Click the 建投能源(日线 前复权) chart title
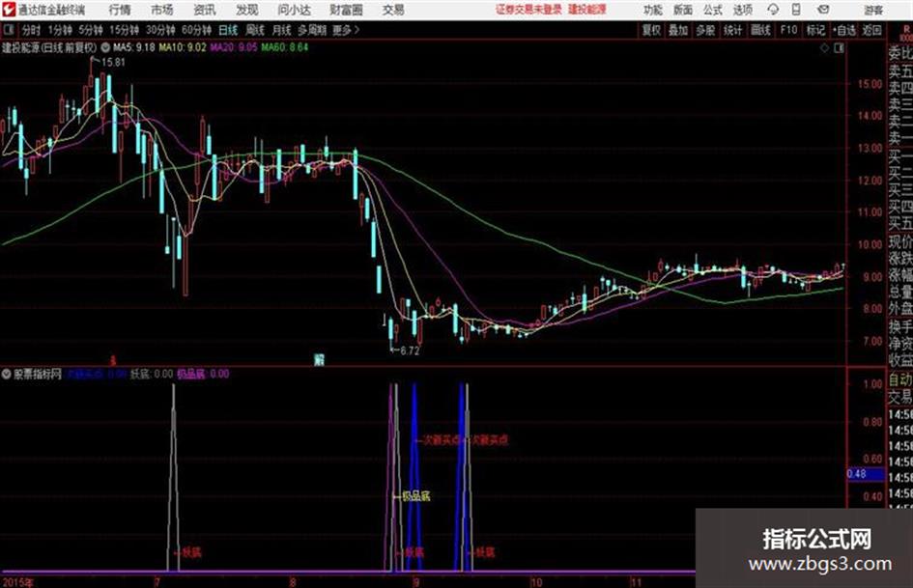913x588 pixels. pos(49,47)
